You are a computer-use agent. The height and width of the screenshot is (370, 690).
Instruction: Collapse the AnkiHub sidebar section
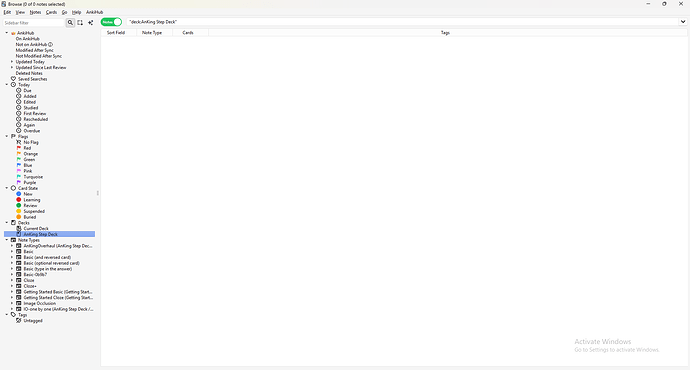(7, 33)
